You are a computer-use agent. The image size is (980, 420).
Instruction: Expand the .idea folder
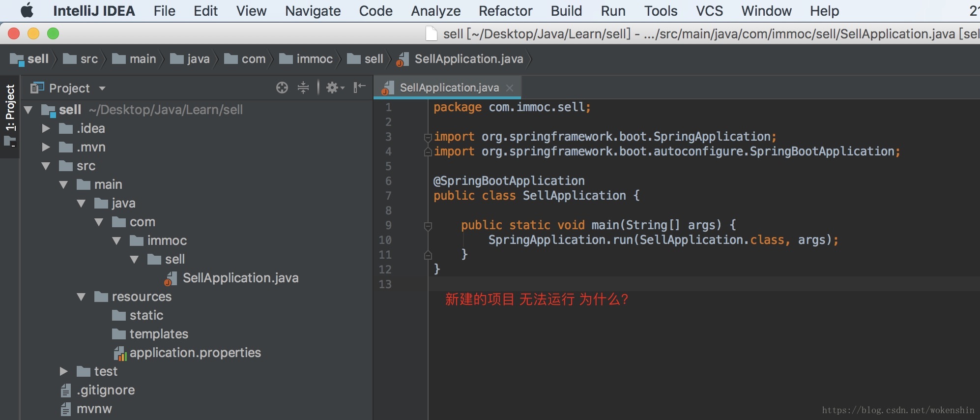pos(46,128)
